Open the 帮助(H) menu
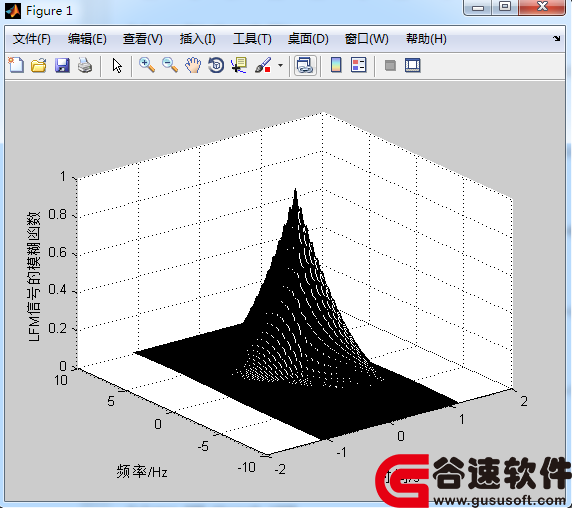572x508 pixels. (426, 39)
